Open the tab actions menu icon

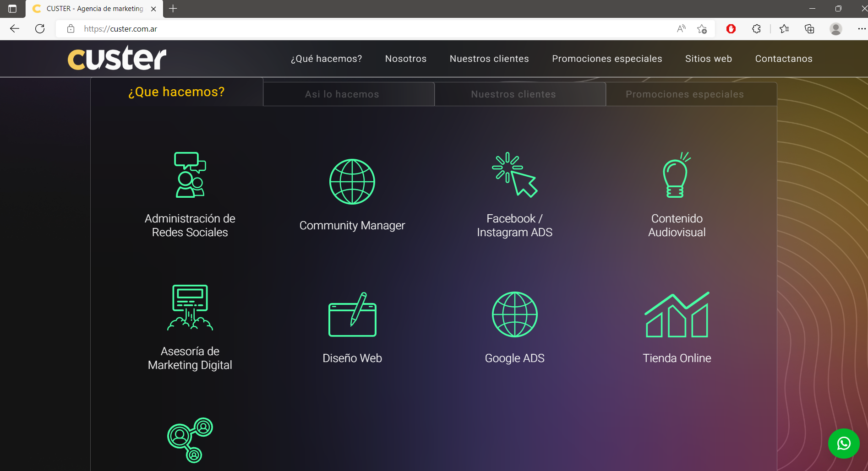(x=12, y=9)
